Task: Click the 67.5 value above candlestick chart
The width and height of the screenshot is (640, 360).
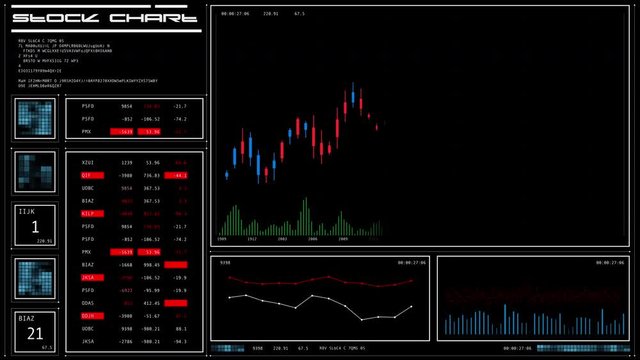Action: pos(299,13)
